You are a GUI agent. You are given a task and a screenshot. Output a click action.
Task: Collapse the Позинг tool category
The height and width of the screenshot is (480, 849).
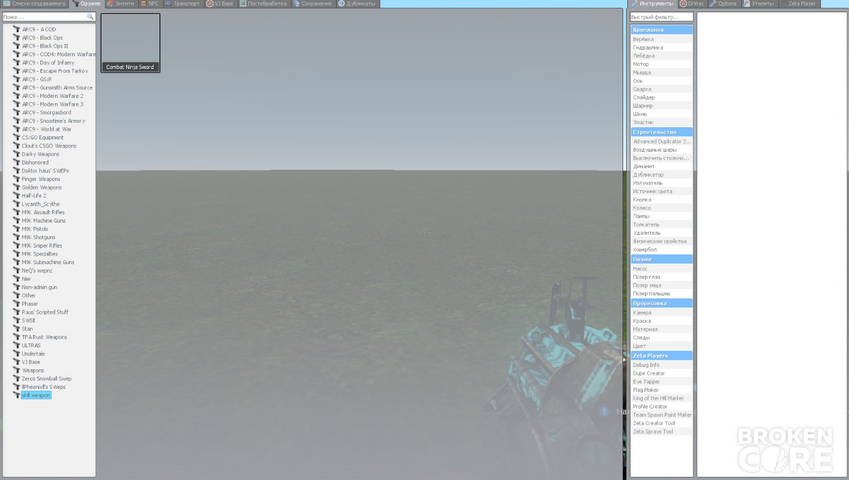coord(661,259)
